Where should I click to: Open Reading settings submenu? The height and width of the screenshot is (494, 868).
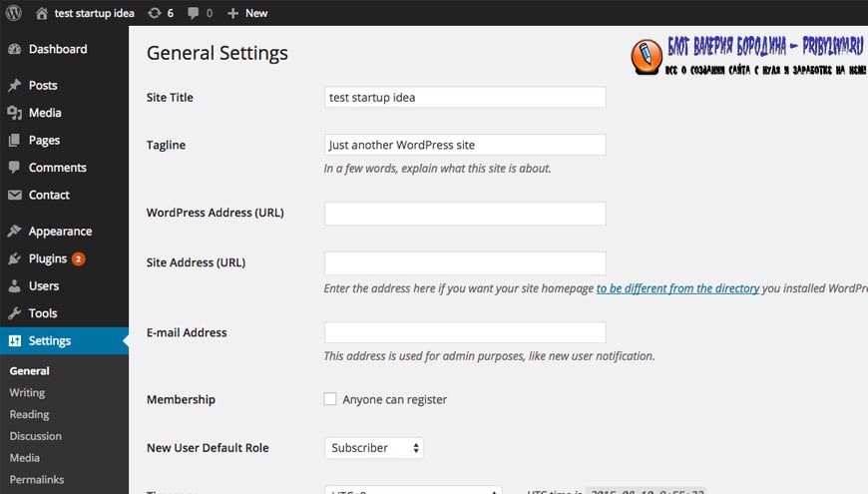pos(29,414)
